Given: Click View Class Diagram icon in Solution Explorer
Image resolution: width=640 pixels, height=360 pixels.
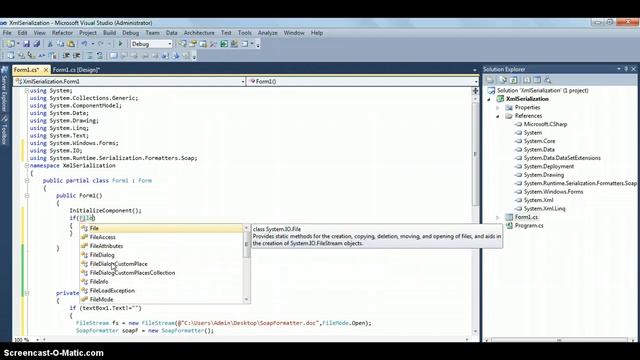Looking at the screenshot, I should pos(548,80).
